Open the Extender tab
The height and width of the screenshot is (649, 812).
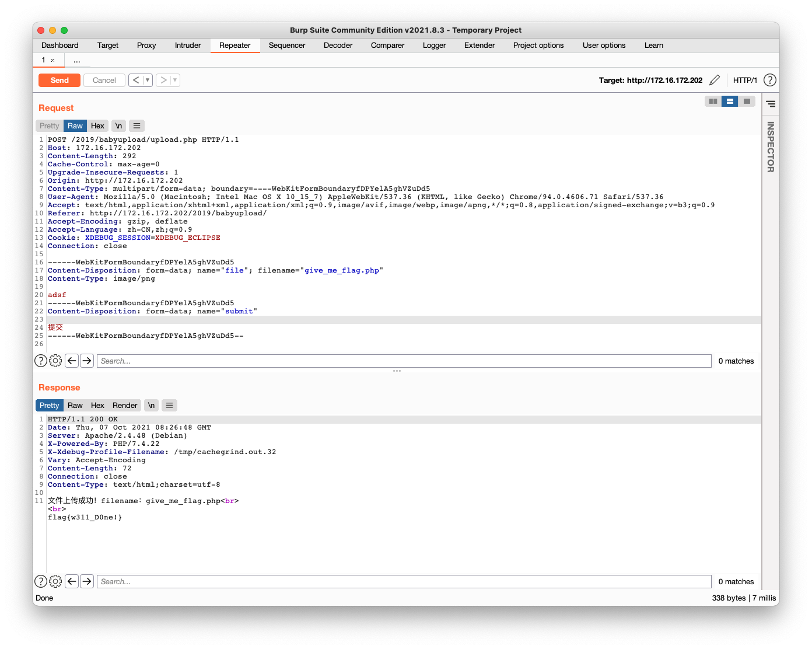click(480, 46)
